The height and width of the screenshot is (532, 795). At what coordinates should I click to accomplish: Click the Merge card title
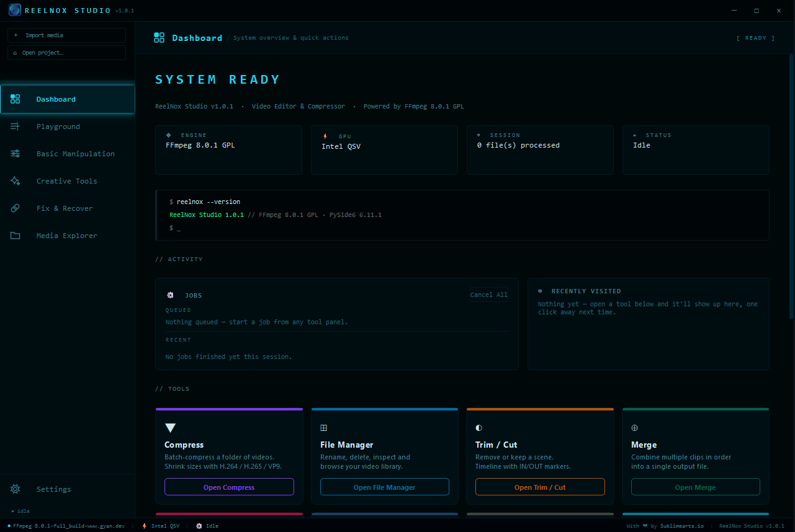point(644,445)
